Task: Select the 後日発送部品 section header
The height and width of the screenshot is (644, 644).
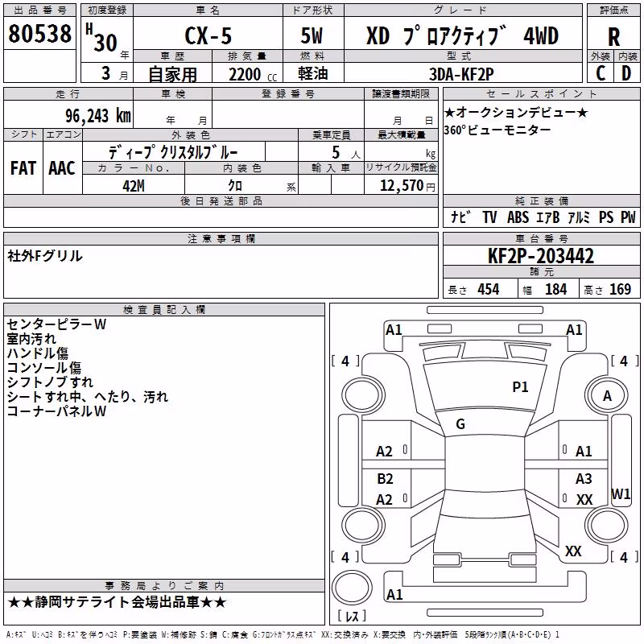Action: [221, 200]
